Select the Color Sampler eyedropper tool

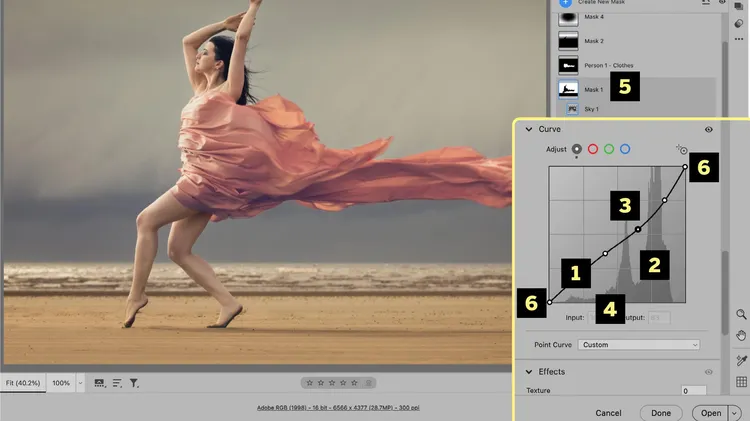[x=741, y=360]
